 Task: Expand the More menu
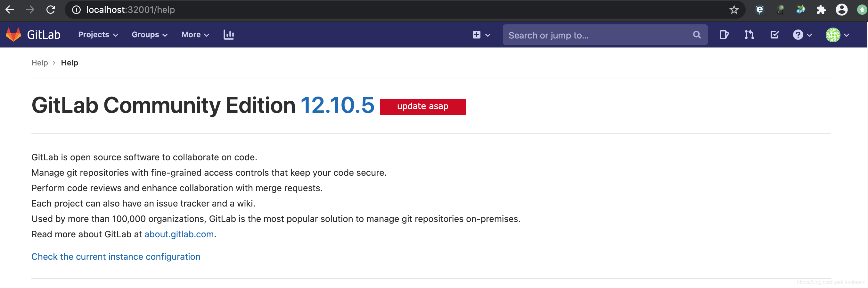[x=195, y=35]
